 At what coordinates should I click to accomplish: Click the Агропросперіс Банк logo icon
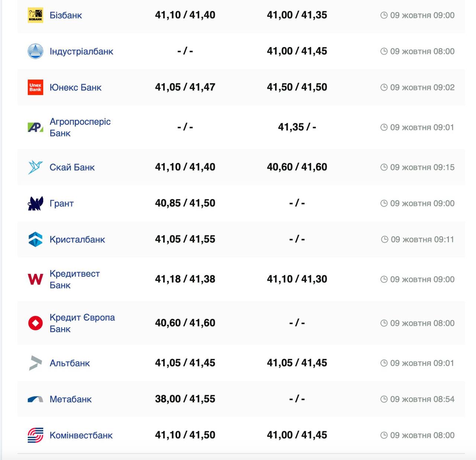pyautogui.click(x=35, y=127)
